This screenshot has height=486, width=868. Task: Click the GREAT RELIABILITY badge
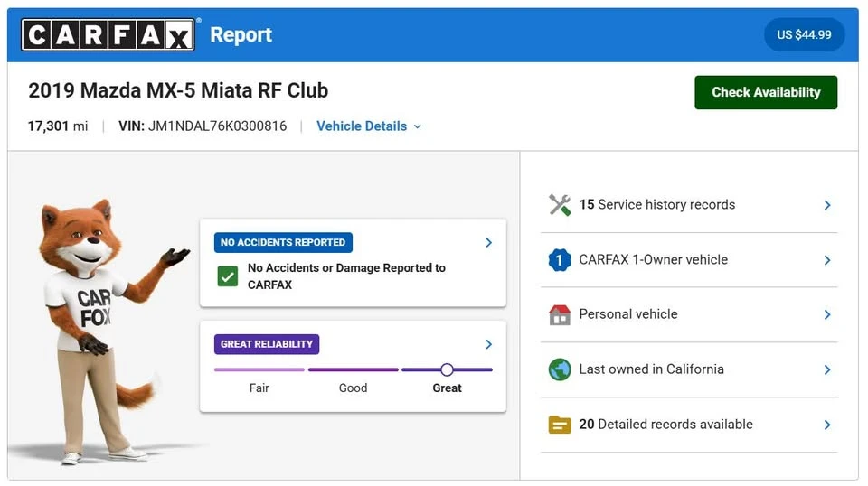coord(266,344)
